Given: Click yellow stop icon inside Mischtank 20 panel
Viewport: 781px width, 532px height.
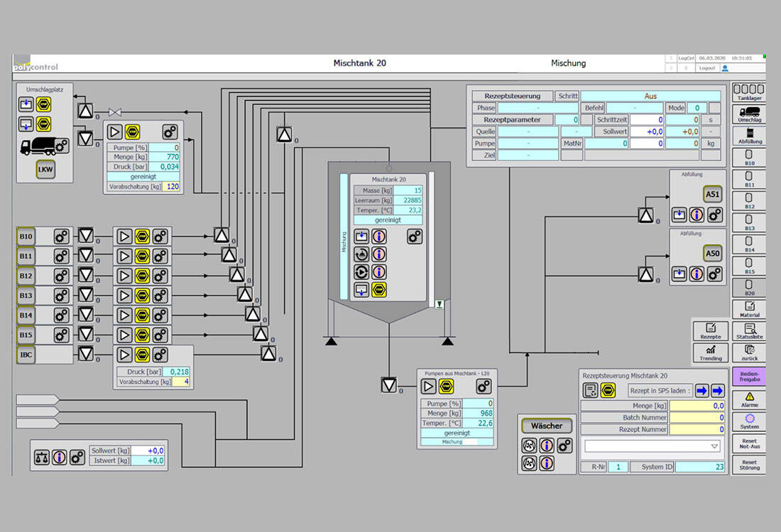Looking at the screenshot, I should click(x=379, y=289).
